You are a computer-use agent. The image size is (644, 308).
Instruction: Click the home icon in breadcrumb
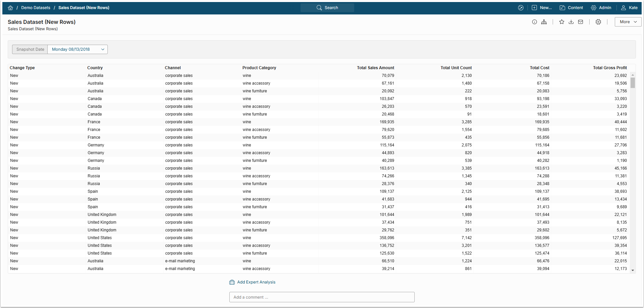tap(10, 8)
